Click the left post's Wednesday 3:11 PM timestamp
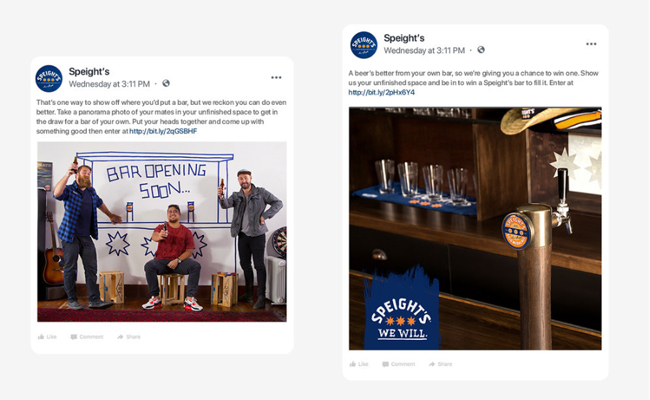 click(109, 84)
